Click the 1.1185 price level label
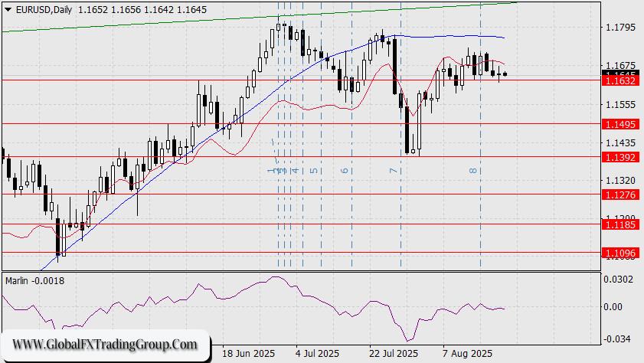Viewport: 644px width, 363px height. [617, 225]
